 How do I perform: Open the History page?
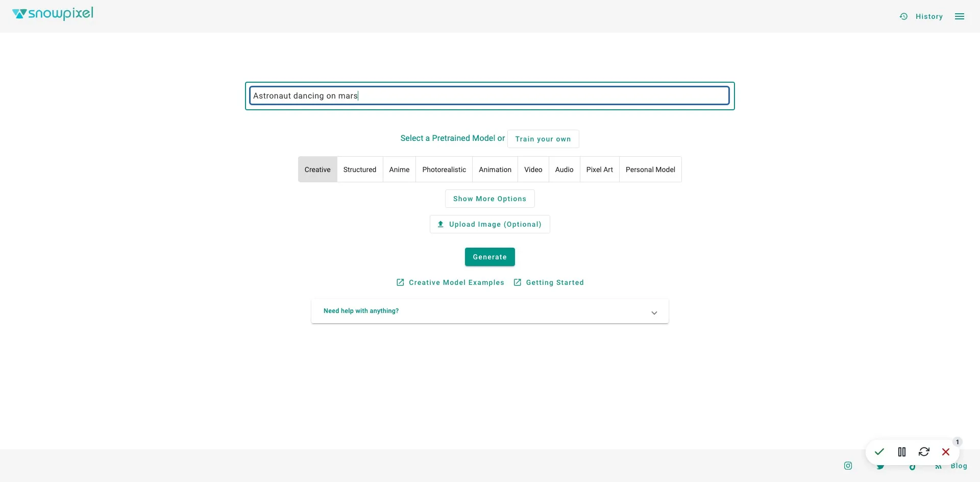[921, 16]
